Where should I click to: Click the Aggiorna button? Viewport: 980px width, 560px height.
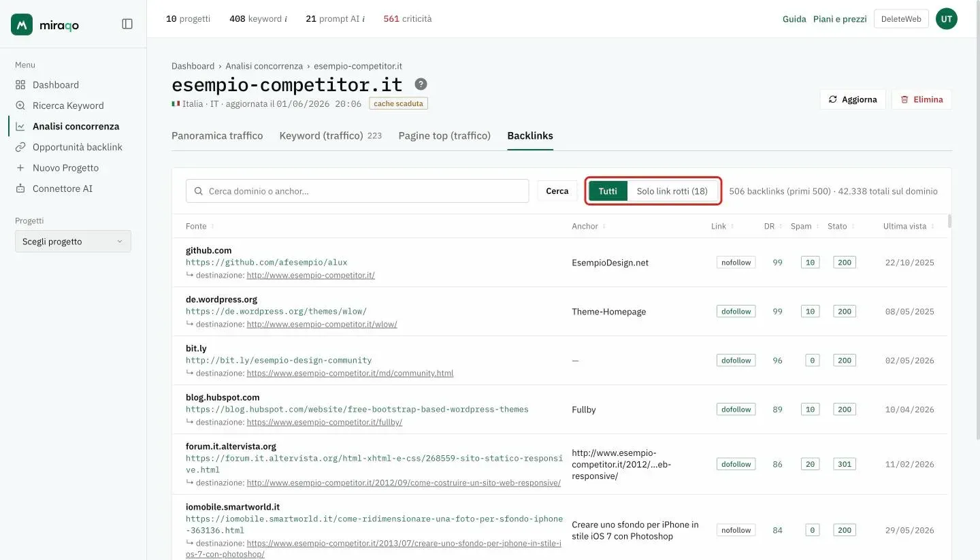pyautogui.click(x=853, y=99)
